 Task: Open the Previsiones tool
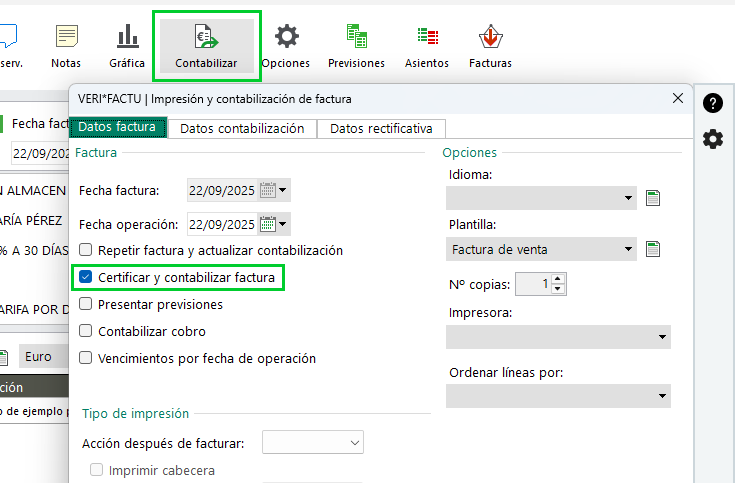357,46
